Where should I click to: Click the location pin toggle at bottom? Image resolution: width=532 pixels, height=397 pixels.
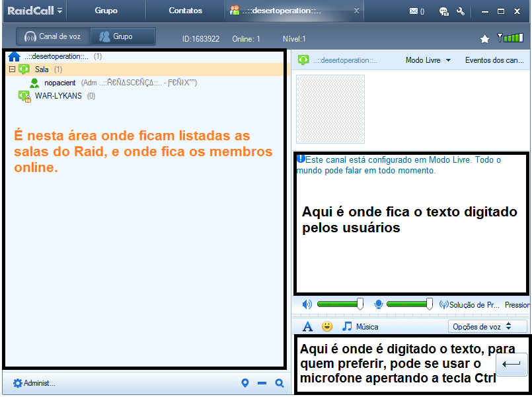pos(245,382)
